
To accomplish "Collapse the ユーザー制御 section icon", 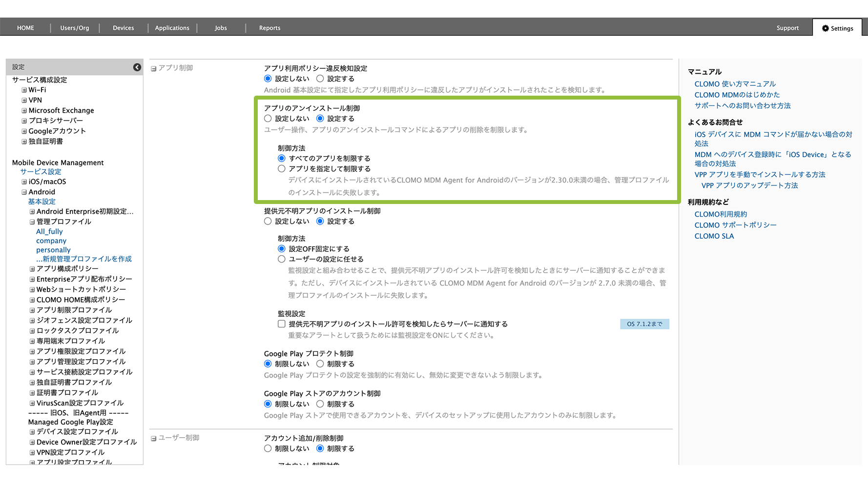I will (x=154, y=439).
